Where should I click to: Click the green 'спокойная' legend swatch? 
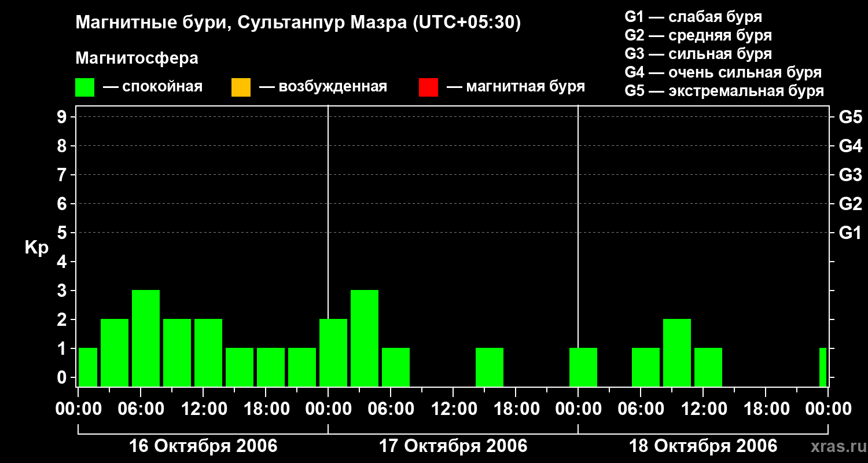[x=85, y=87]
